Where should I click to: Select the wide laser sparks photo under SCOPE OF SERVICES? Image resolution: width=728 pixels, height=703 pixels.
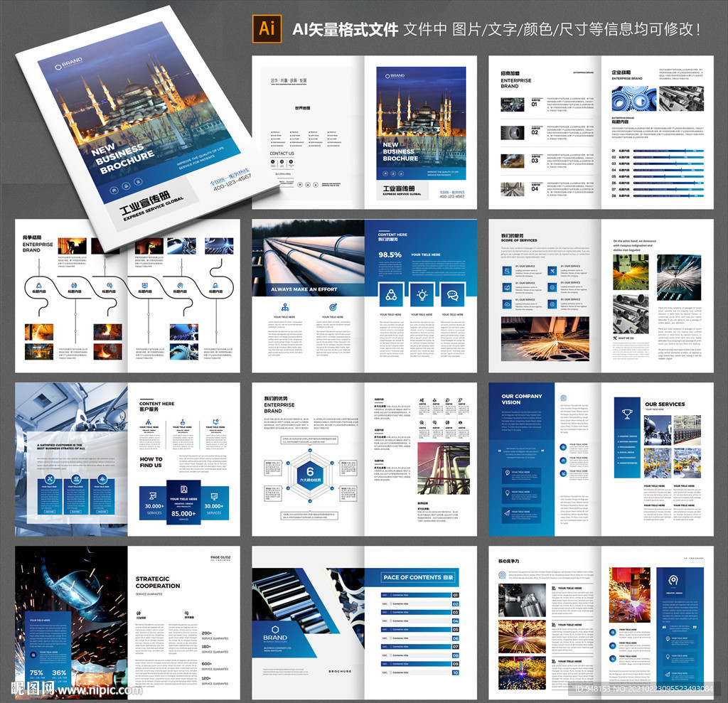[x=545, y=340]
